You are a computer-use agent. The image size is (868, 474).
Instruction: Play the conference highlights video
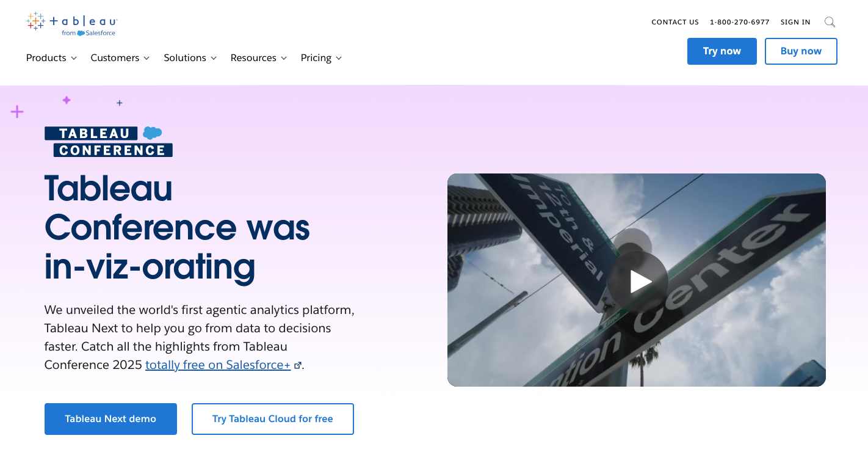[x=637, y=282]
